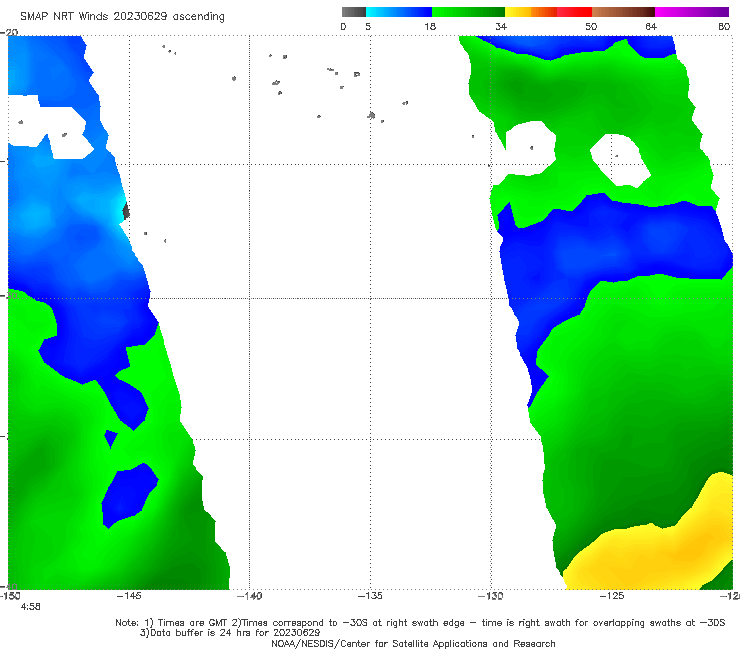Image resolution: width=740 pixels, height=650 pixels.
Task: Click the longitude label -140
Action: coord(249,596)
